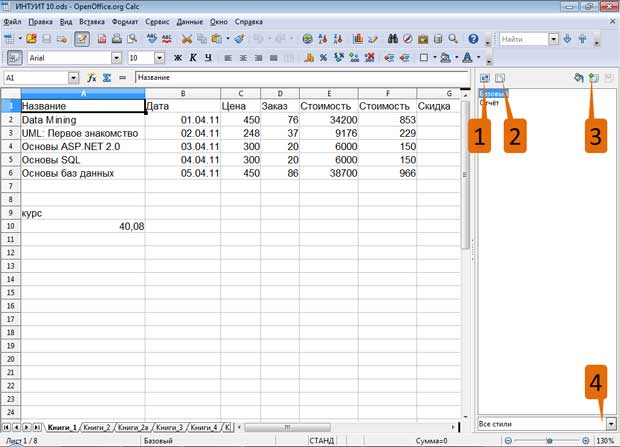Click the Cell Styles icon in Styles panel
Viewport: 620px width, 447px height.
(485, 78)
